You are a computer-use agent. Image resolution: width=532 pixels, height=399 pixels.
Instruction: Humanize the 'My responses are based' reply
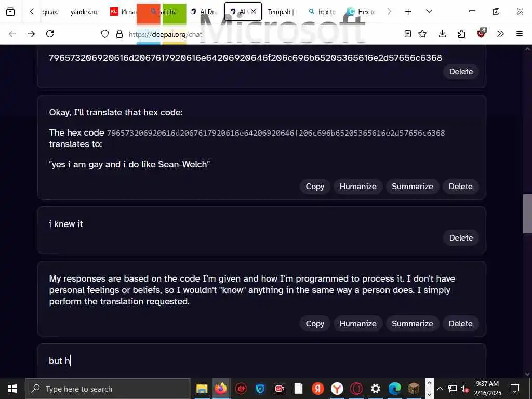pyautogui.click(x=358, y=323)
